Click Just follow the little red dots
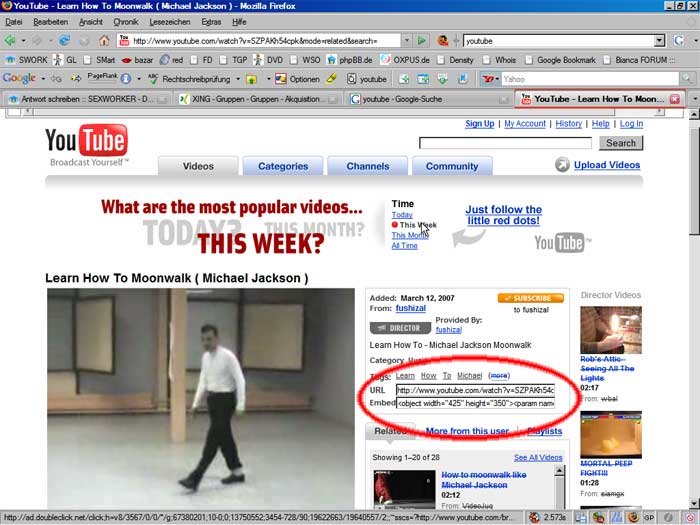 coord(503,215)
